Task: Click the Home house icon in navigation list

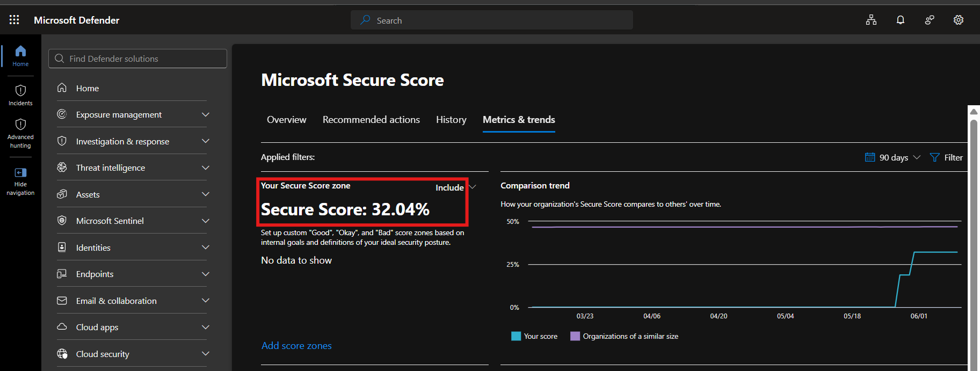Action: click(62, 88)
